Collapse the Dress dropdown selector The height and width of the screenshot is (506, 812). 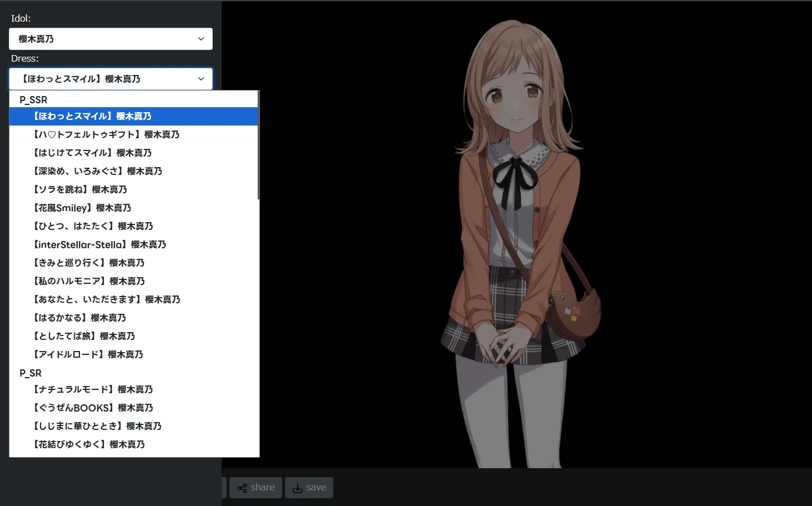point(111,79)
